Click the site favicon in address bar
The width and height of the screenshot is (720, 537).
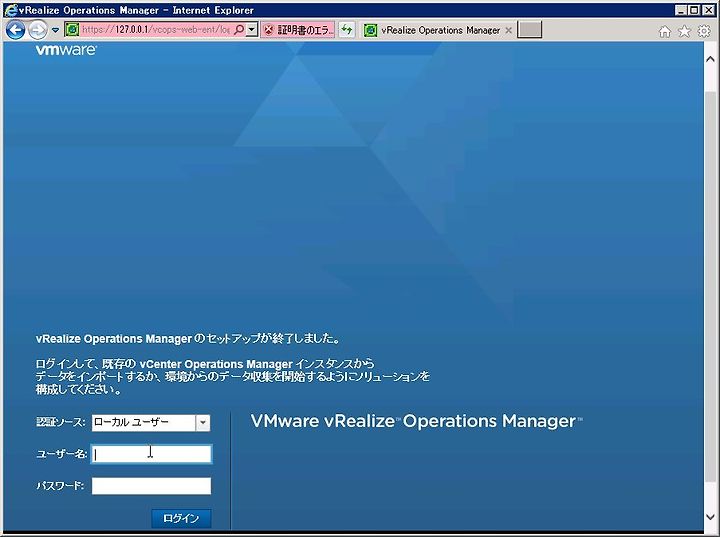(x=72, y=30)
